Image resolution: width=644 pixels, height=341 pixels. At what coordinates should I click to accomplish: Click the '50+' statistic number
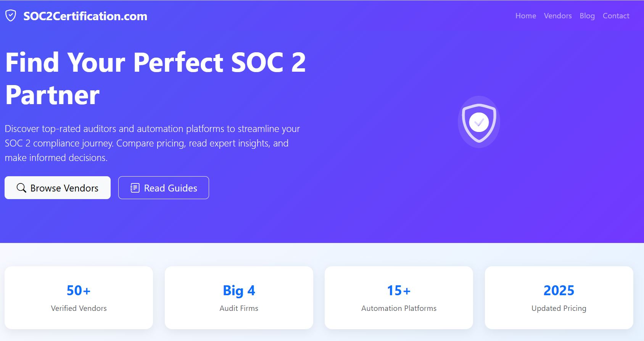click(x=79, y=291)
